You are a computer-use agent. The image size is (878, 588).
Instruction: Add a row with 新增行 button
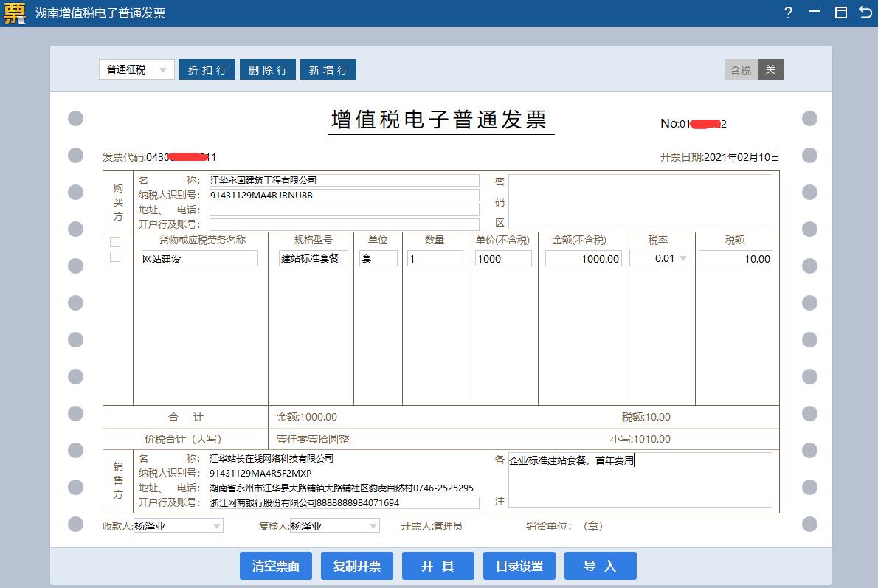point(328,69)
